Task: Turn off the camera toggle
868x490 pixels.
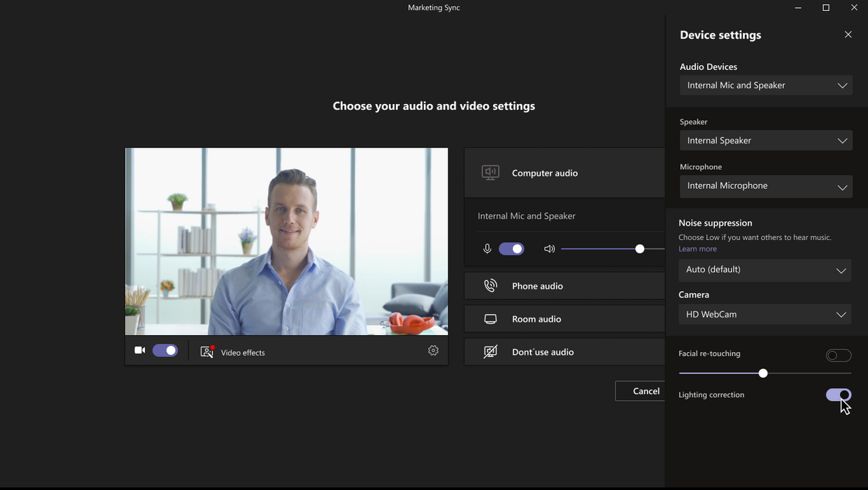Action: [x=165, y=351]
